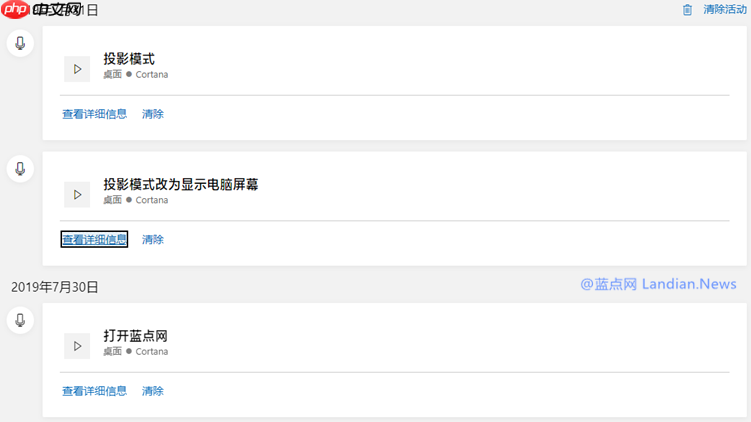Click microphone icon beside 打开蓝点网 entry

pyautogui.click(x=20, y=320)
